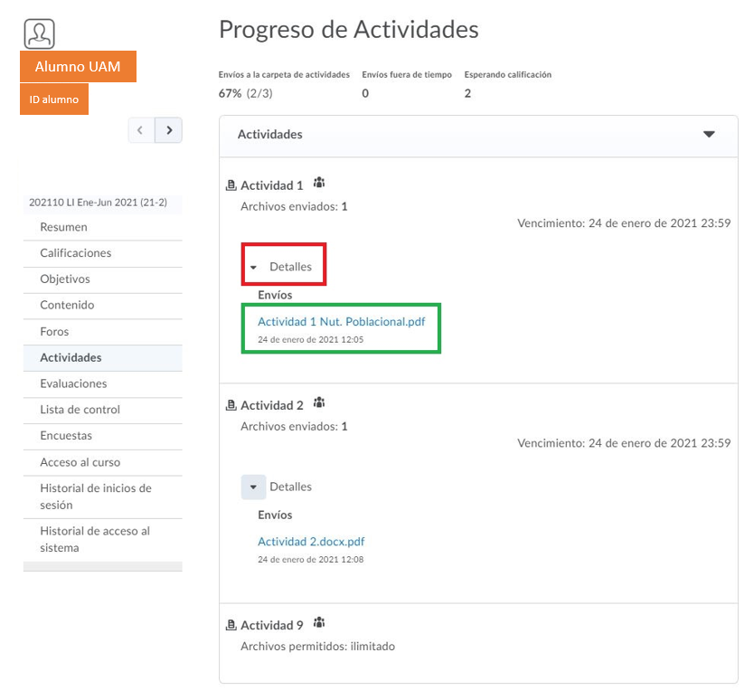Click the assignment icon left of Actividad 2
Screen dimensions: 754x700
[x=231, y=406]
